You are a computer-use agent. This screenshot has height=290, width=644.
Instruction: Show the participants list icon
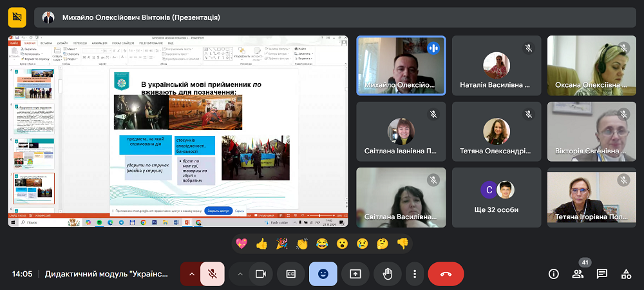578,274
